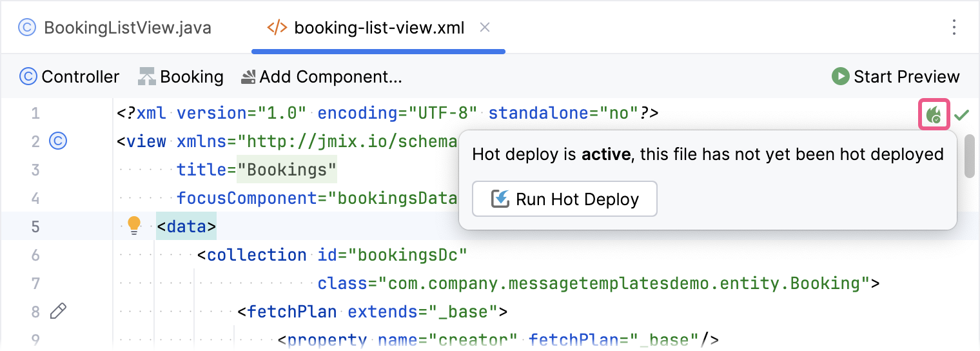Navigate to the Booking entity
This screenshot has width=980, height=351.
coord(181,77)
